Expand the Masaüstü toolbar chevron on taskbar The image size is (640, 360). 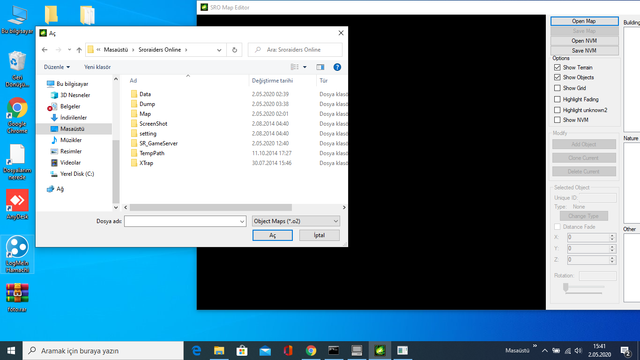[535, 346]
